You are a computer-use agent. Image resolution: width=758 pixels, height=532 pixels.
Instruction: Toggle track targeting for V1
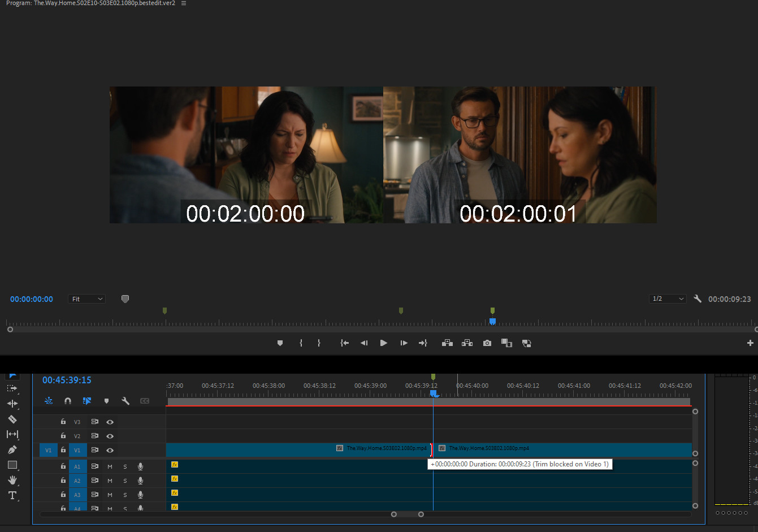coord(77,450)
